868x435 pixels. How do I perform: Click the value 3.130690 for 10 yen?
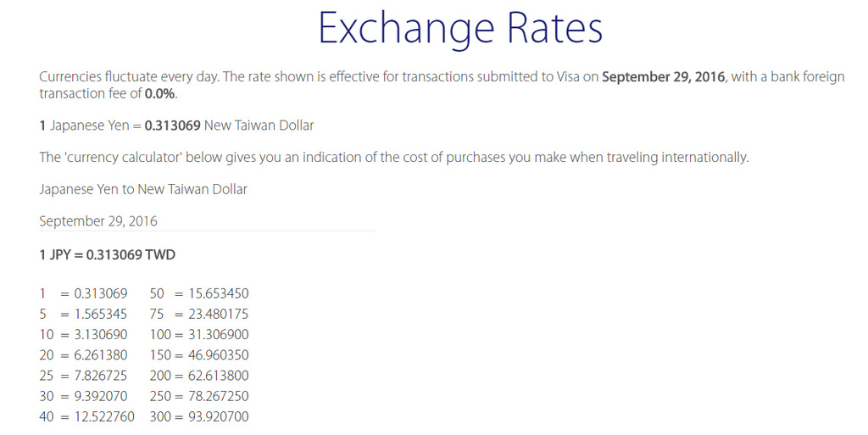click(x=101, y=334)
